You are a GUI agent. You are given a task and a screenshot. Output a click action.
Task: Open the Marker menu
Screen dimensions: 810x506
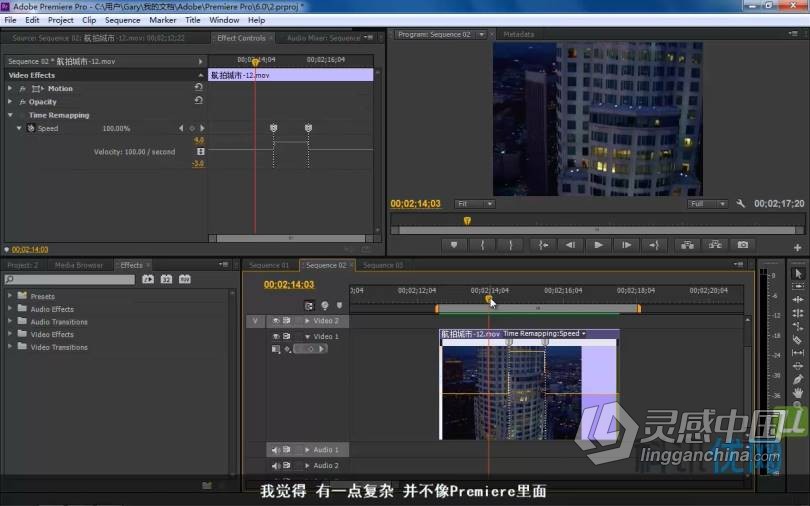pyautogui.click(x=163, y=20)
